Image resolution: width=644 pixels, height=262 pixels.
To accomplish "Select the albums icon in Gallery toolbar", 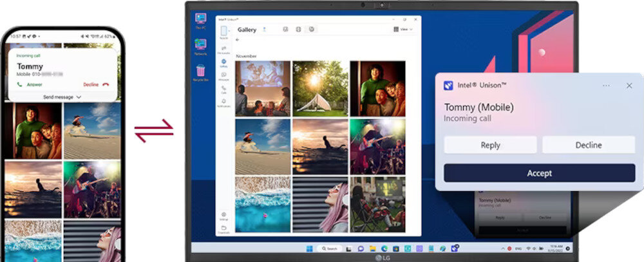I will pyautogui.click(x=311, y=29).
